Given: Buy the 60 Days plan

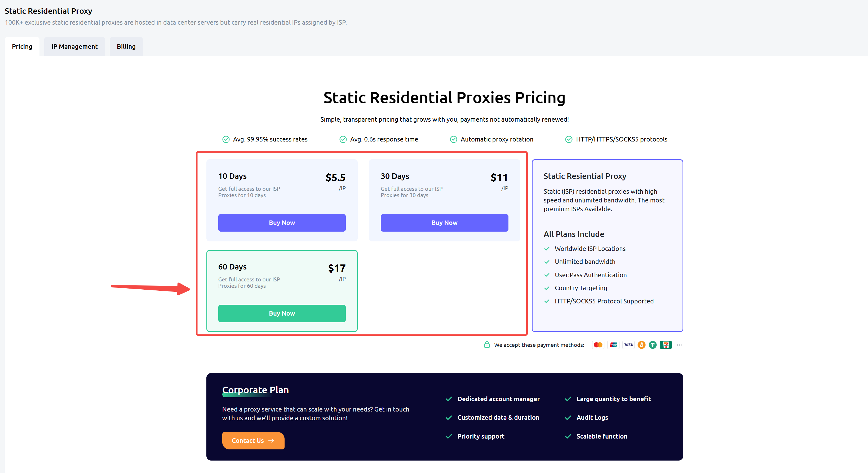Looking at the screenshot, I should pyautogui.click(x=282, y=313).
